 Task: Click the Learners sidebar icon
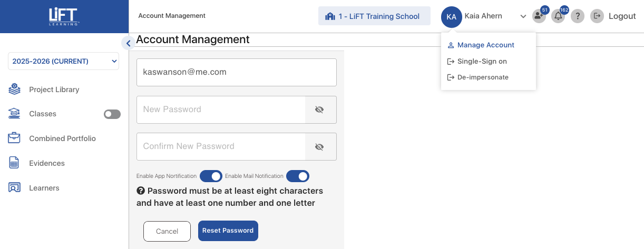pos(14,188)
